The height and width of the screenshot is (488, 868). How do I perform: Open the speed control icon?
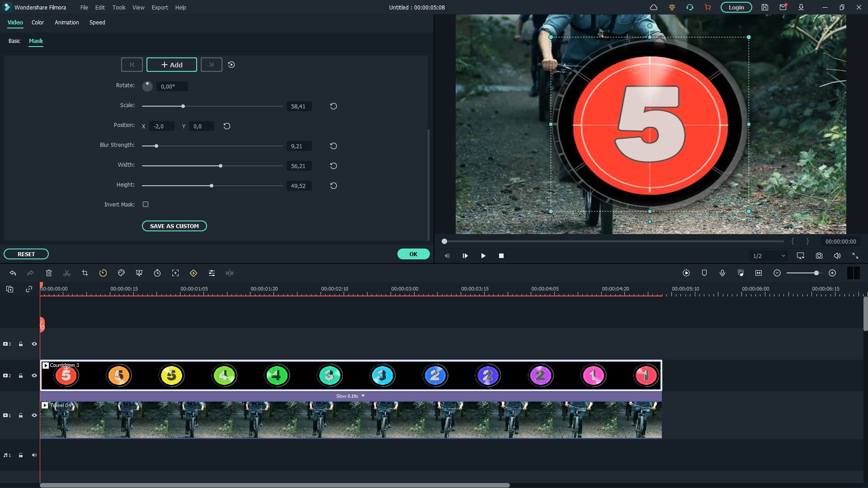[x=103, y=273]
